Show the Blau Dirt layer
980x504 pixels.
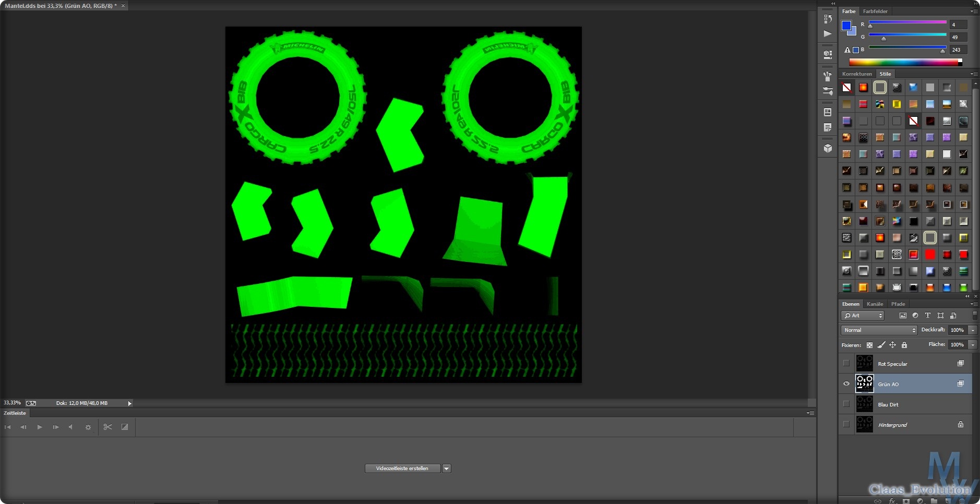[846, 404]
